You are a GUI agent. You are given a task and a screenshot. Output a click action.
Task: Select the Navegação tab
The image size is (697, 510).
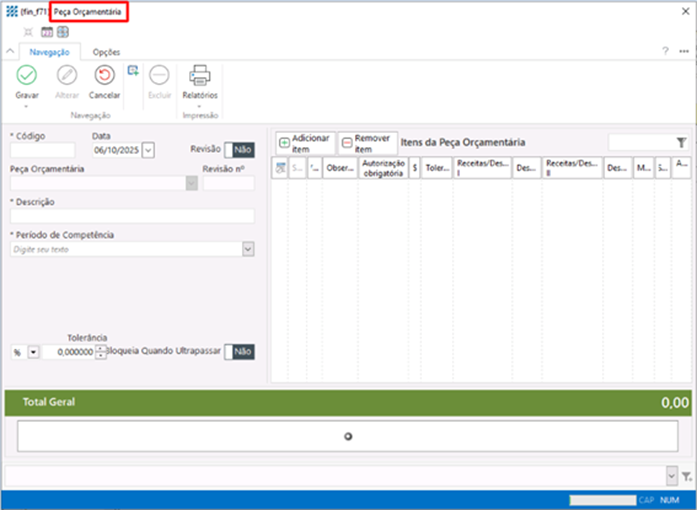[50, 51]
